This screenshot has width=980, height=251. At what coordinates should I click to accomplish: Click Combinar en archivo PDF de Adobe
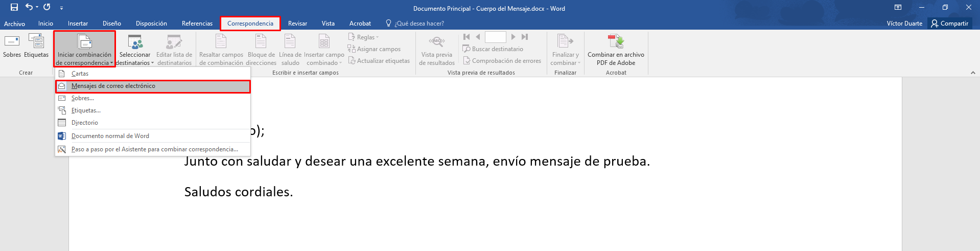pos(616,50)
